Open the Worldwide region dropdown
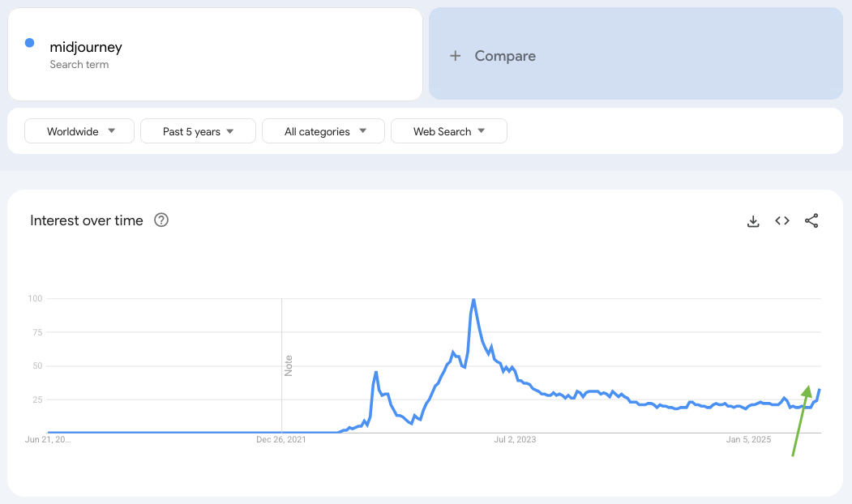852x504 pixels. tap(79, 131)
